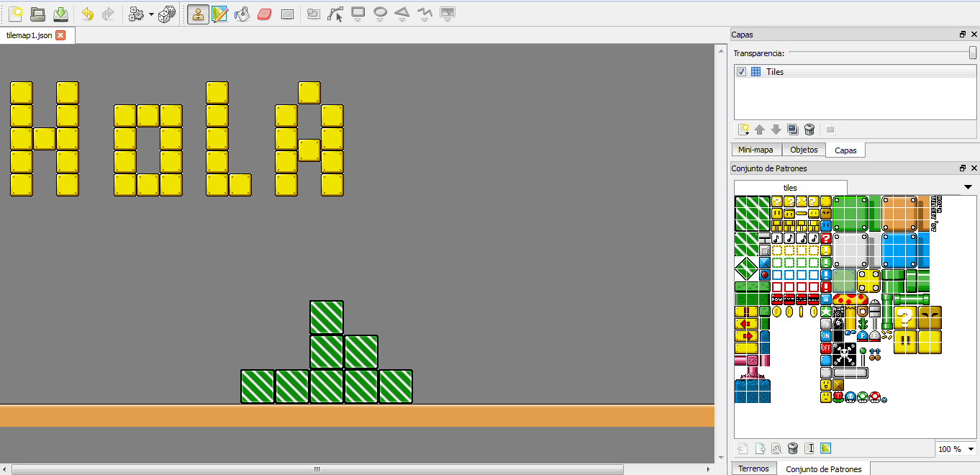The image size is (980, 475).
Task: Pick the large yellow question-mark block tile
Action: [x=905, y=317]
